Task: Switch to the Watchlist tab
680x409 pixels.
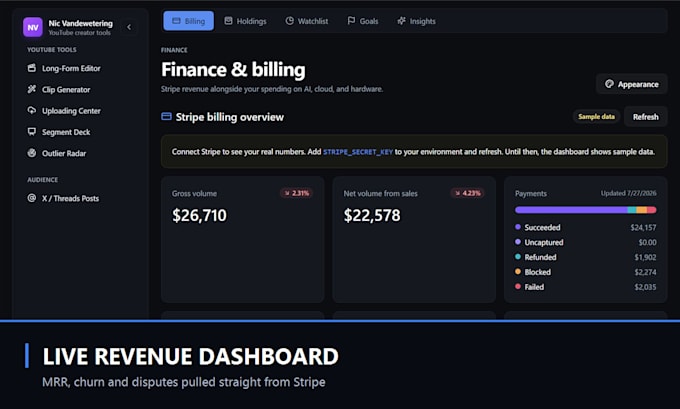Action: pyautogui.click(x=307, y=21)
